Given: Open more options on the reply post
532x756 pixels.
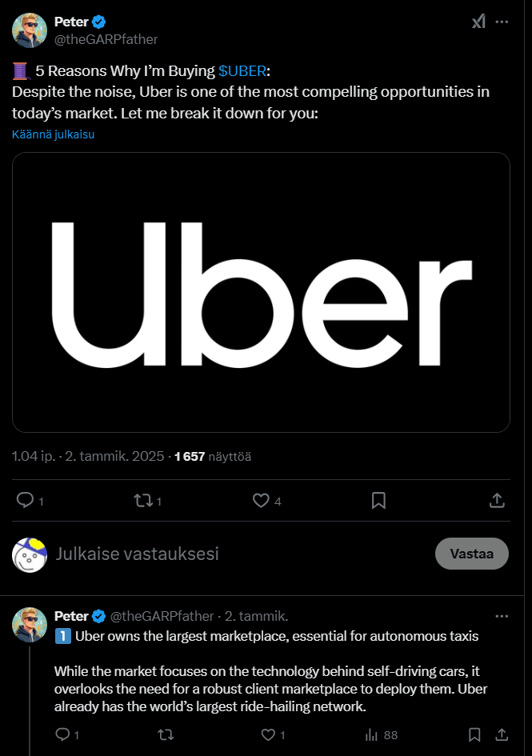Looking at the screenshot, I should pyautogui.click(x=502, y=616).
